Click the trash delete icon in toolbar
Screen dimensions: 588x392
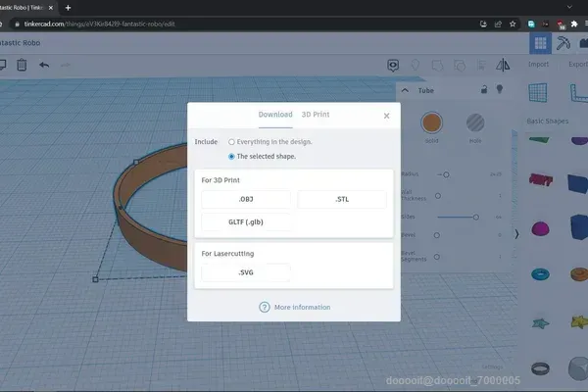tap(22, 65)
